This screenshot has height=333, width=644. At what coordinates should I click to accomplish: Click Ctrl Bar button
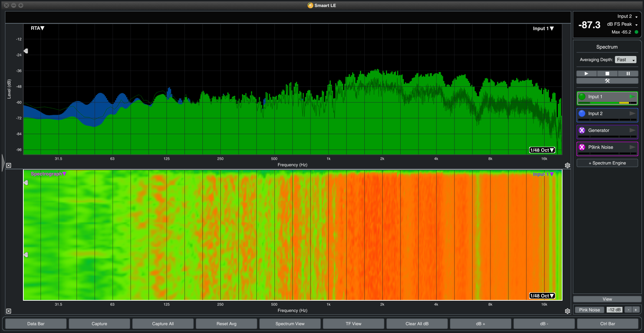click(608, 324)
